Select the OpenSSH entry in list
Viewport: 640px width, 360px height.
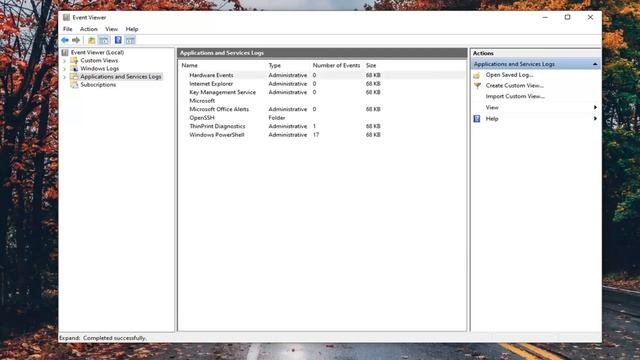[322, 118]
